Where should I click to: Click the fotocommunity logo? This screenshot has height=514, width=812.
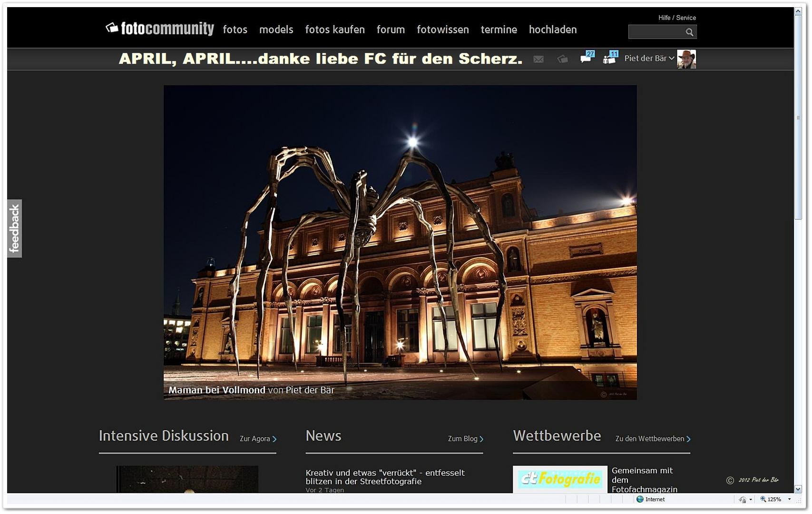click(160, 29)
